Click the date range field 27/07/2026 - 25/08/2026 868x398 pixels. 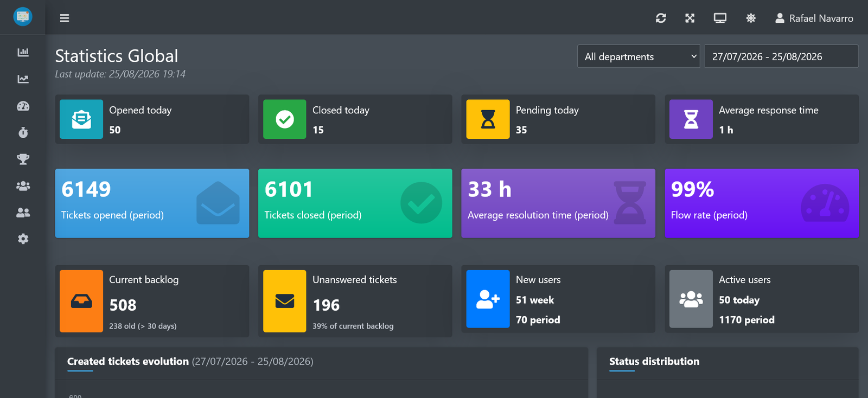click(x=781, y=56)
